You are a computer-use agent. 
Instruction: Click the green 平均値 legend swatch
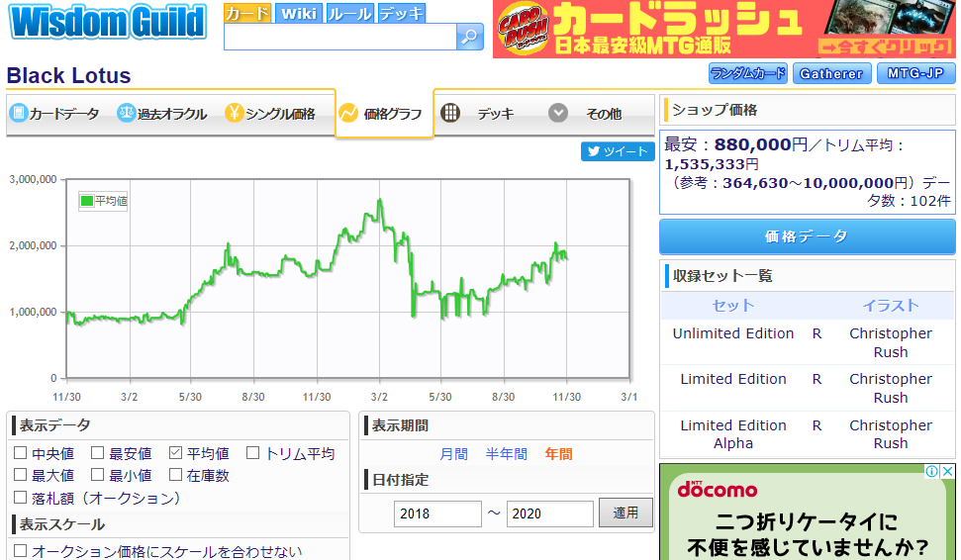click(x=87, y=201)
